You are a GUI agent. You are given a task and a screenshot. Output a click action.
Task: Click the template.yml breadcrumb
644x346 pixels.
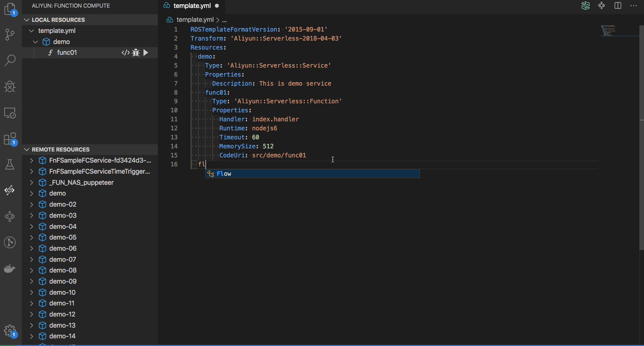point(195,20)
